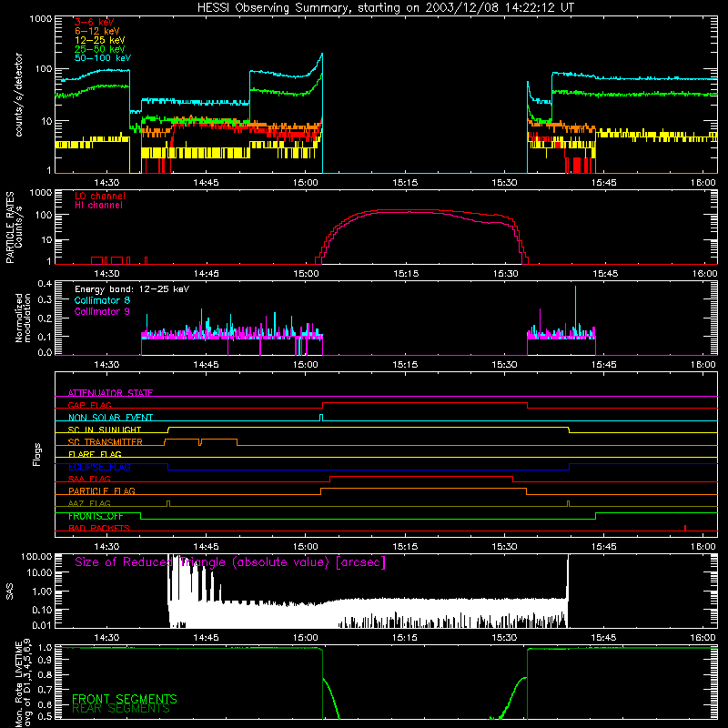728x728 pixels.
Task: Click the 'Normalized modulation' axis label
Action: pos(23,318)
